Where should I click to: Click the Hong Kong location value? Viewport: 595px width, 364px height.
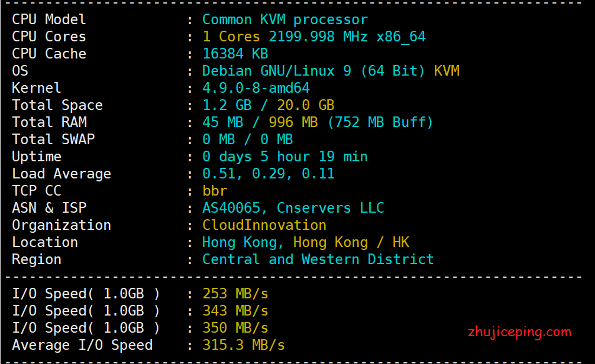tap(305, 242)
